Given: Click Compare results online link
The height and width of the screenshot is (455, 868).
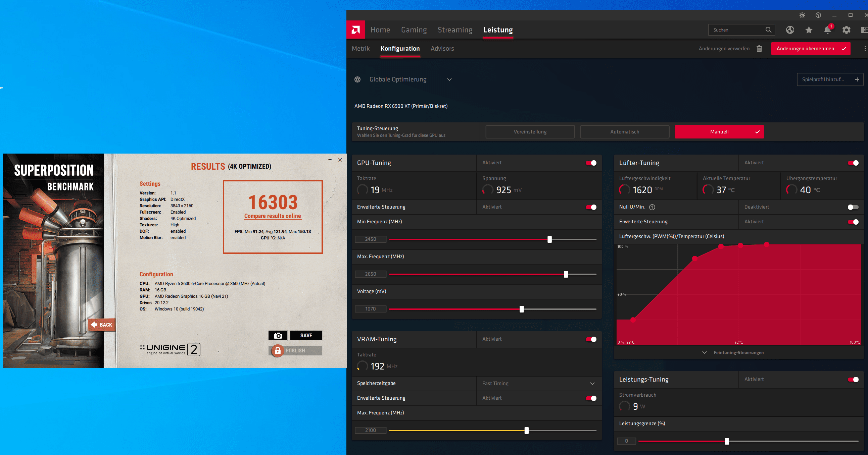Looking at the screenshot, I should coord(272,216).
